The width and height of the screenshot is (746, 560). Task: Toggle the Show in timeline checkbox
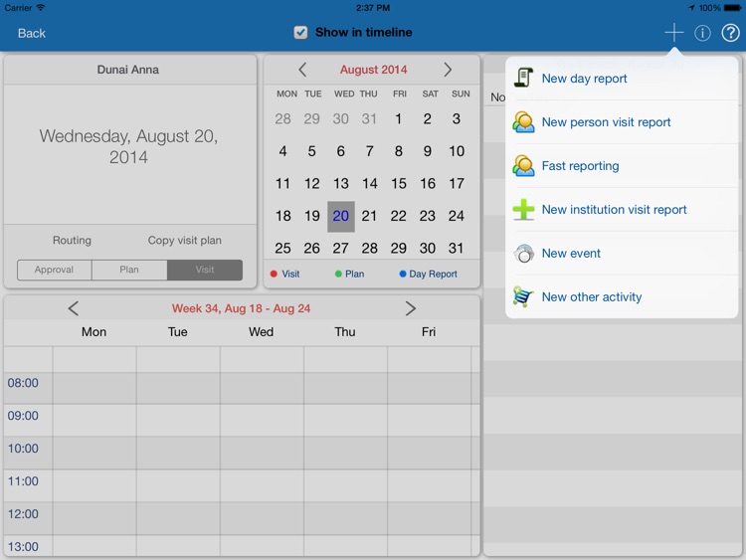tap(300, 33)
